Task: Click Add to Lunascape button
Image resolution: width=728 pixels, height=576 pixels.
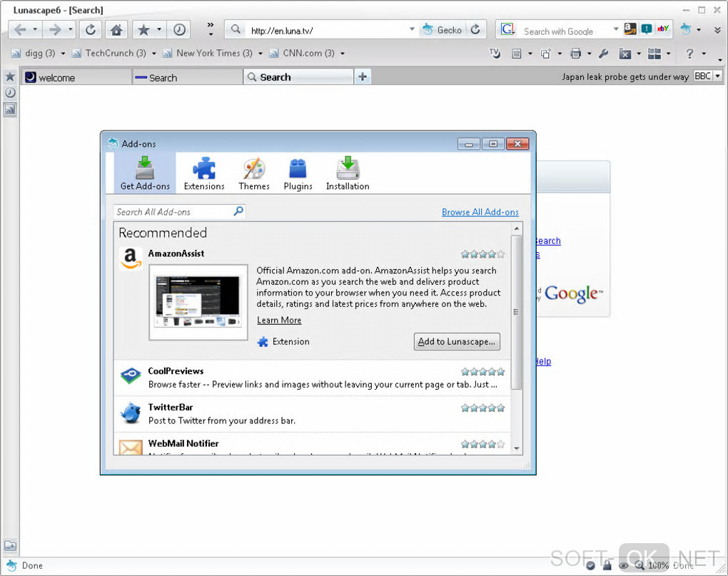Action: click(457, 342)
